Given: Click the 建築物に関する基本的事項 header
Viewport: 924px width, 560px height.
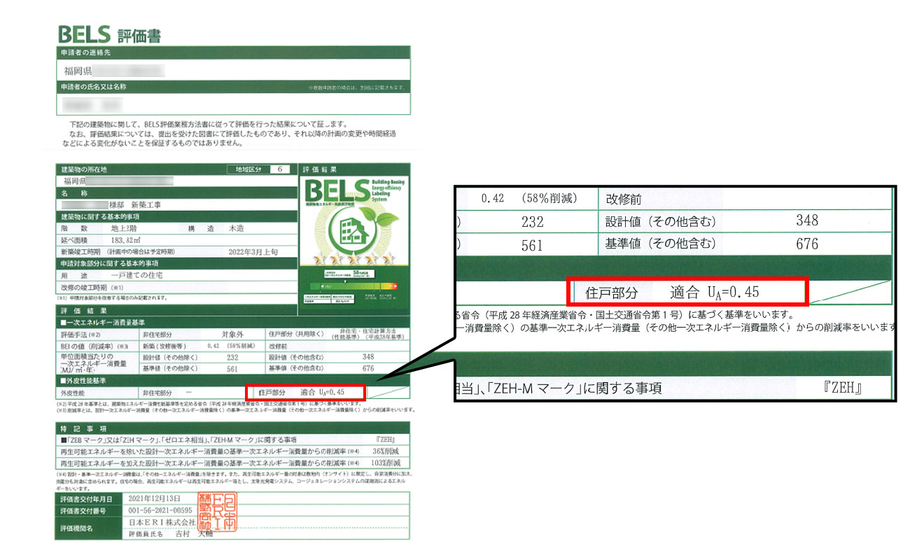Looking at the screenshot, I should click(x=101, y=217).
